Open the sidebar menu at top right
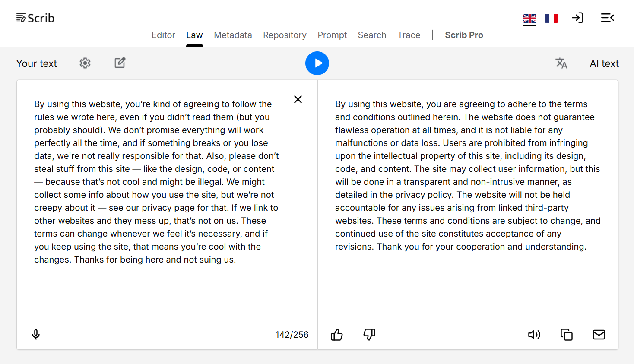This screenshot has height=364, width=634. pos(608,18)
